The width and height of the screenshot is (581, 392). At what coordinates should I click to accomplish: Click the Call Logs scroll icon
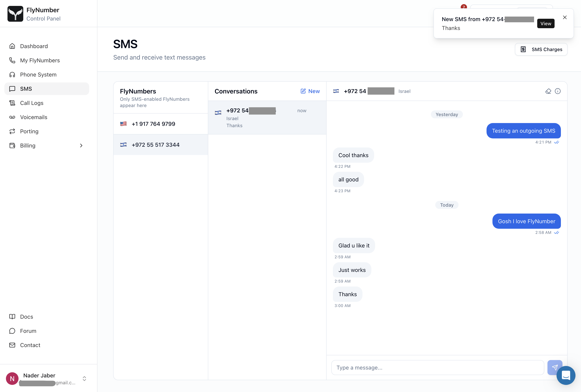[x=12, y=103]
